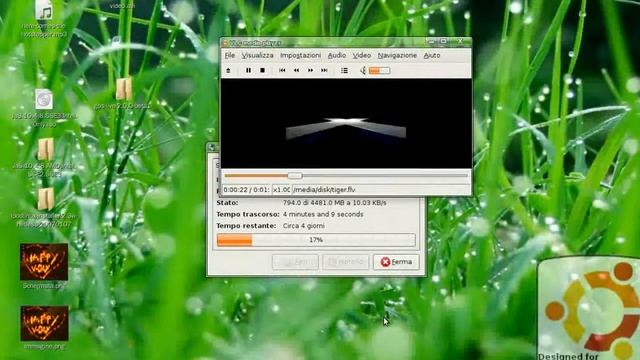Click the x1.00 playback speed field
This screenshot has height=360, width=640.
tap(282, 190)
